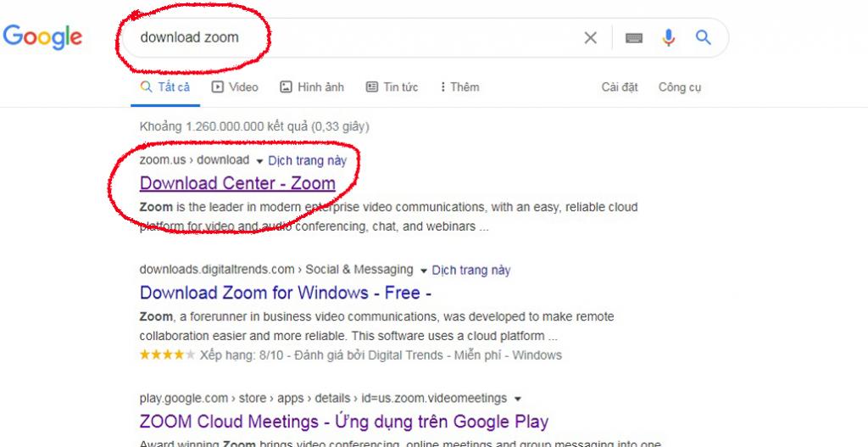
Task: Open Công cụ search tools
Action: pyautogui.click(x=680, y=87)
